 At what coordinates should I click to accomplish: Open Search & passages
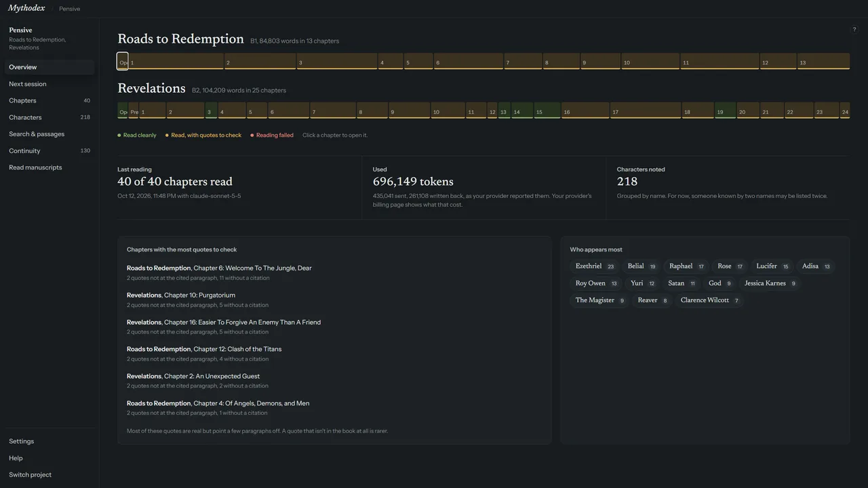click(x=50, y=134)
